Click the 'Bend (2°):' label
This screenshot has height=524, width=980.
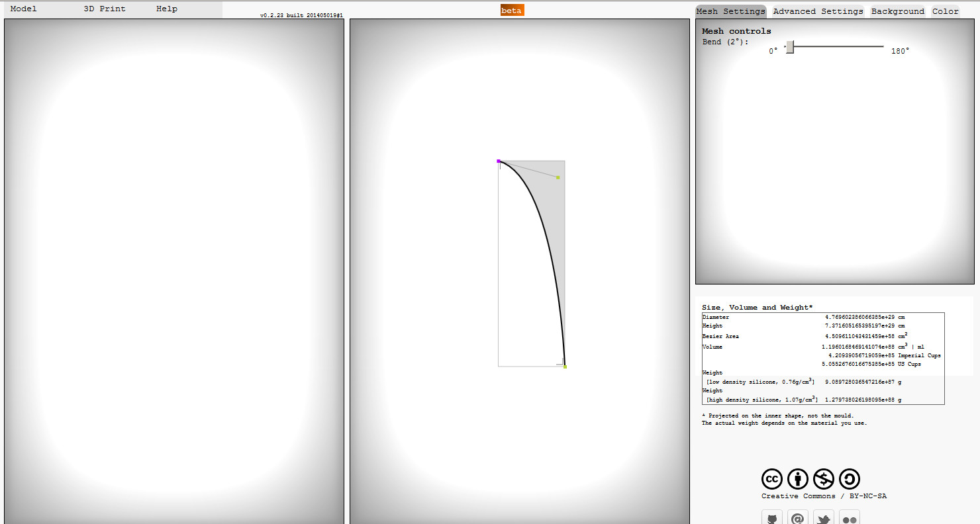726,42
